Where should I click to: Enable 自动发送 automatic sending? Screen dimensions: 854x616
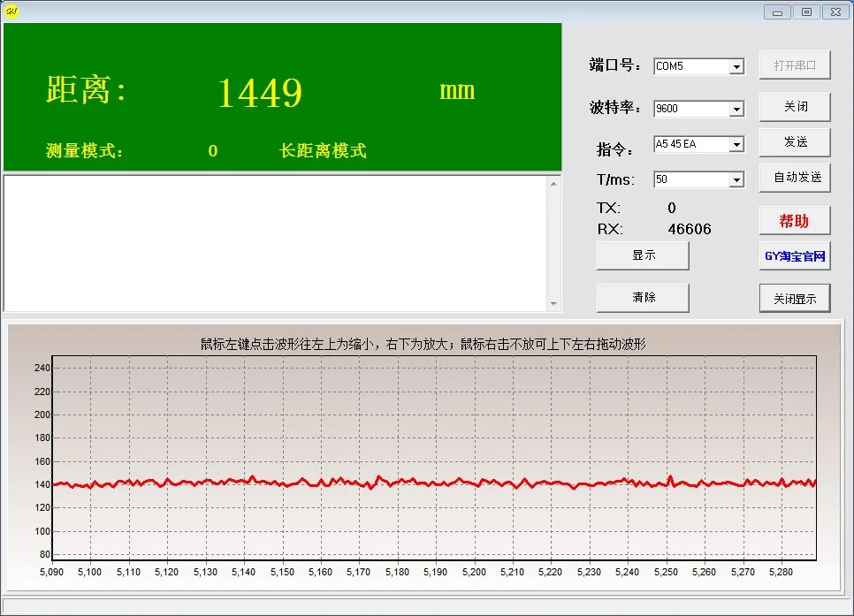point(793,177)
